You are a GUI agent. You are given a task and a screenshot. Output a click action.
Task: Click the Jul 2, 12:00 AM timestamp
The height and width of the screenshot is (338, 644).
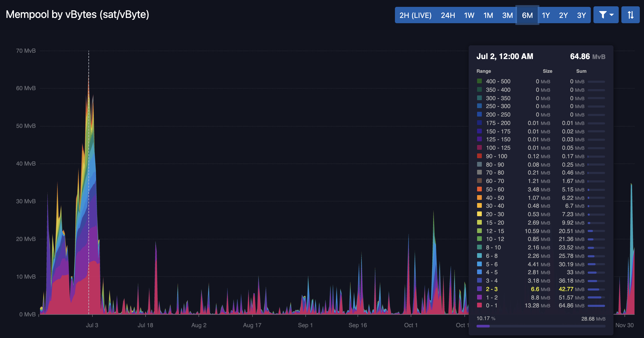[x=505, y=56]
